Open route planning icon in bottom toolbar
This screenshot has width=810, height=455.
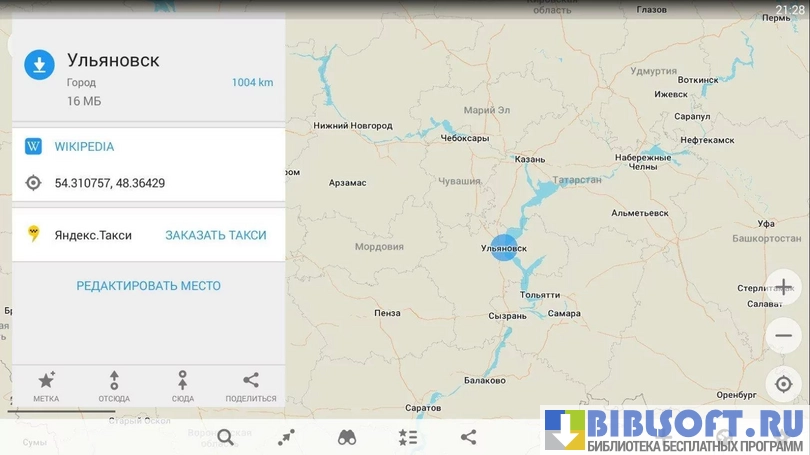(287, 436)
